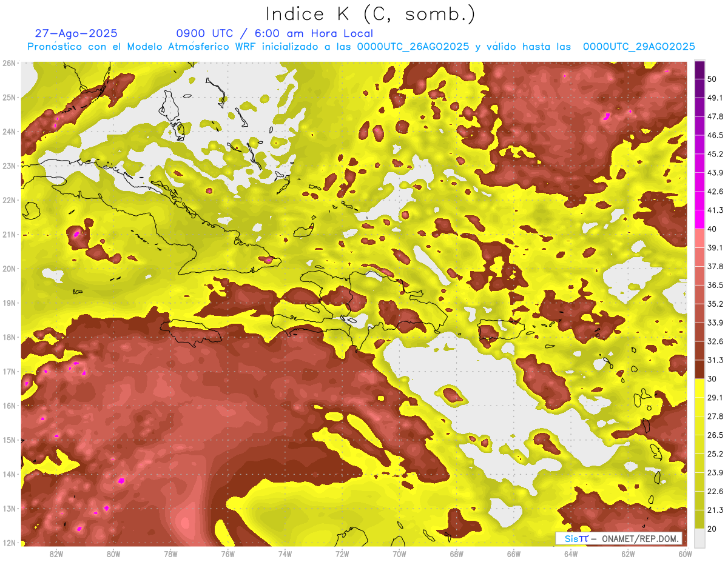Click longitude label '62W'
This screenshot has width=728, height=562.
tap(628, 554)
